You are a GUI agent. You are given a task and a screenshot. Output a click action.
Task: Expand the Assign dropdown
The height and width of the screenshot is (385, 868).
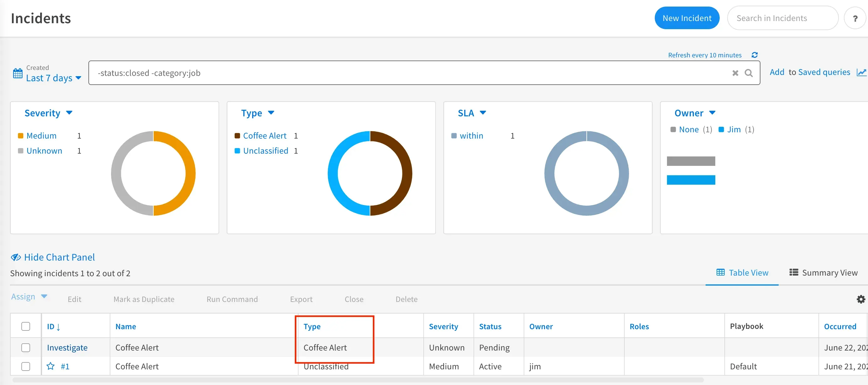click(x=29, y=297)
